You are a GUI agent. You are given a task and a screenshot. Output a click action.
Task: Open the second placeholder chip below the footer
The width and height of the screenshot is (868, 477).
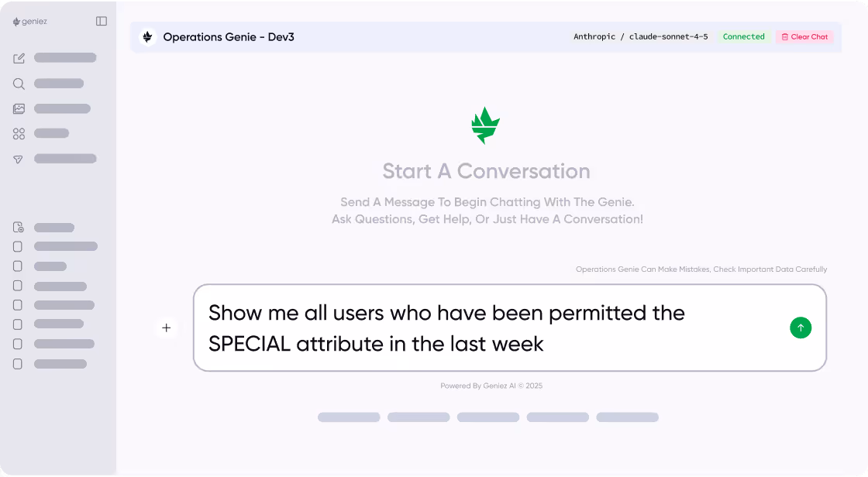[x=418, y=417]
